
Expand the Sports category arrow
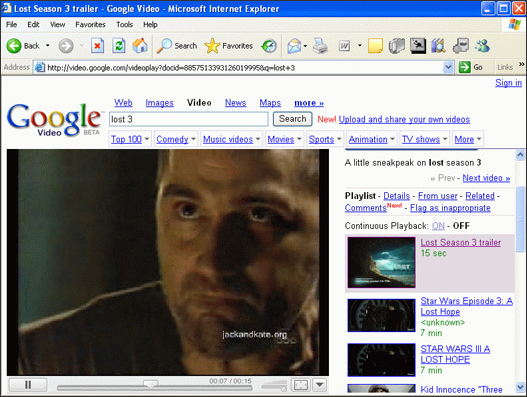[x=339, y=139]
